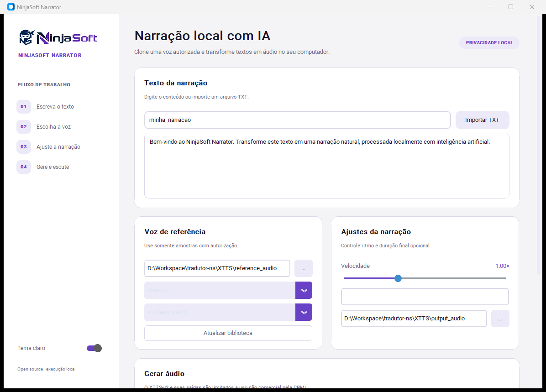Minimize the NinjaSoft Narrator window
The height and width of the screenshot is (392, 546).
[x=490, y=7]
